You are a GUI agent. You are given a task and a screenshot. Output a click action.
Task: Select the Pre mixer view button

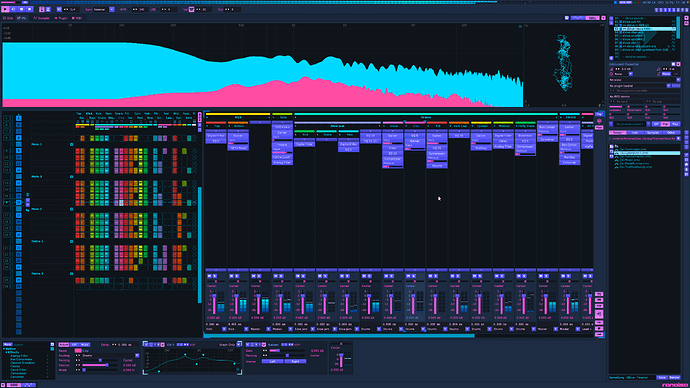click(x=599, y=114)
